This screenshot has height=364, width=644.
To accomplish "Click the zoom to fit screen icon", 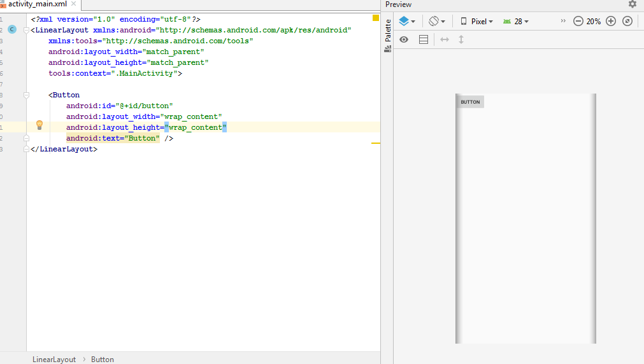I will (627, 21).
